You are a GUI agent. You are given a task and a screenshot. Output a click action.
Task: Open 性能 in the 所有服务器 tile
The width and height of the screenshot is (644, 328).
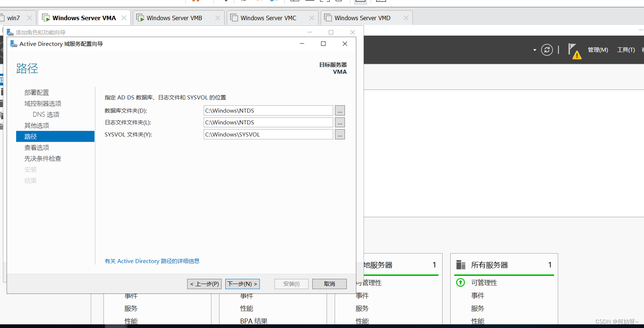point(478,321)
